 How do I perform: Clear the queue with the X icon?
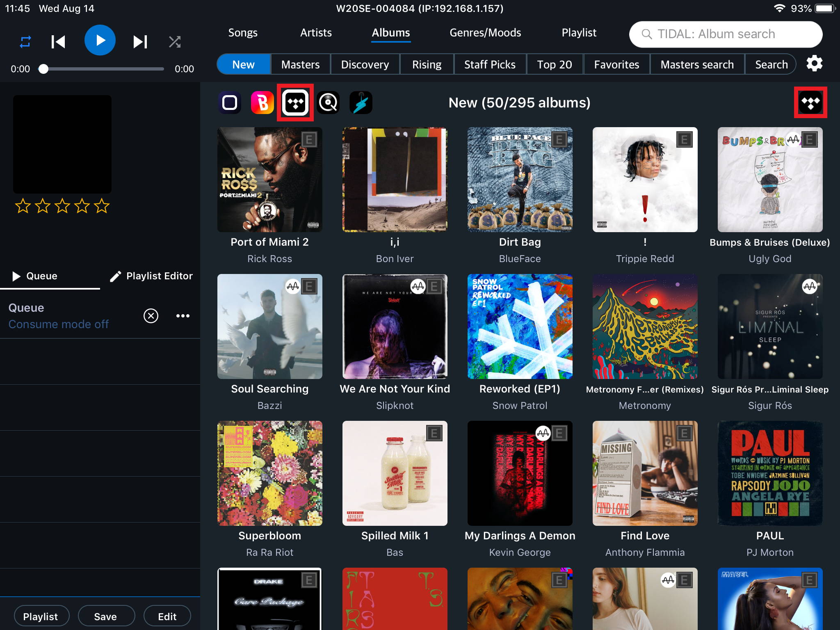151,316
